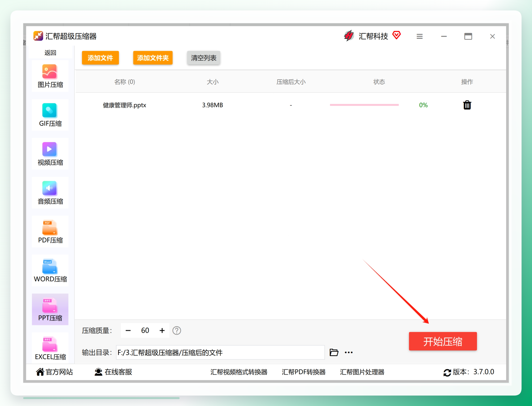Increase compression quality with plus button
Screen dimensions: 532x406
pos(162,330)
